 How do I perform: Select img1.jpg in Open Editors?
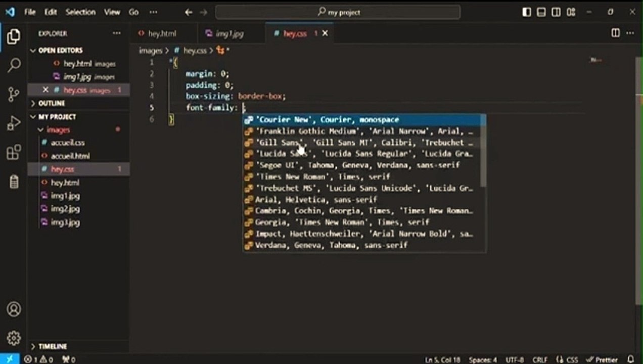78,77
